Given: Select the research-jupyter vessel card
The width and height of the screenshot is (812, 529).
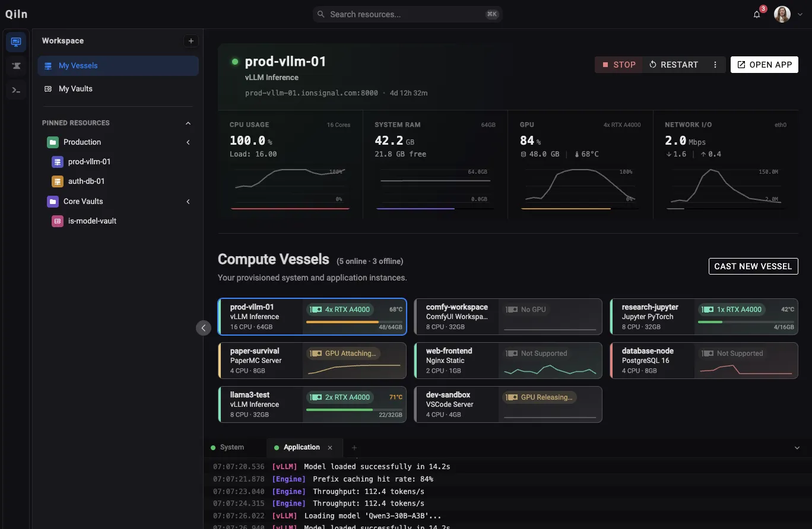Looking at the screenshot, I should (x=704, y=317).
